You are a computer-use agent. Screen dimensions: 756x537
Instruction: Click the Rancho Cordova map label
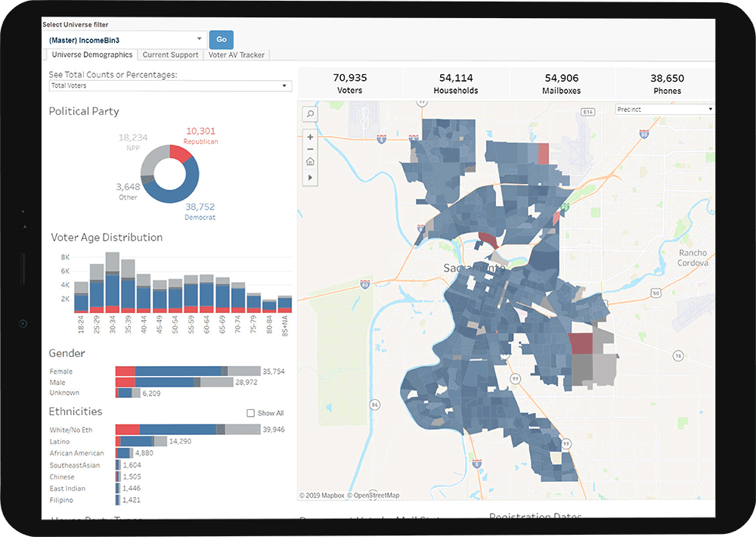pos(692,258)
